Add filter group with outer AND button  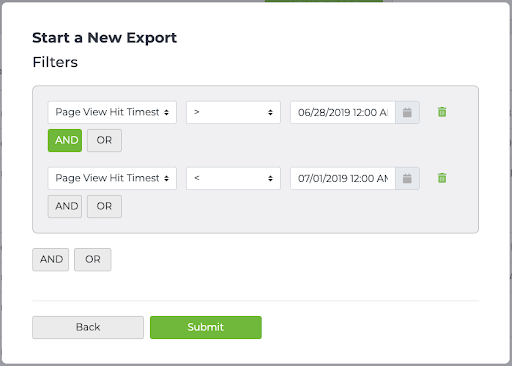point(51,259)
